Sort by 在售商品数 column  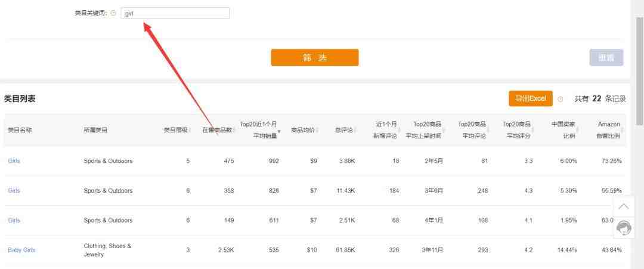pyautogui.click(x=217, y=130)
